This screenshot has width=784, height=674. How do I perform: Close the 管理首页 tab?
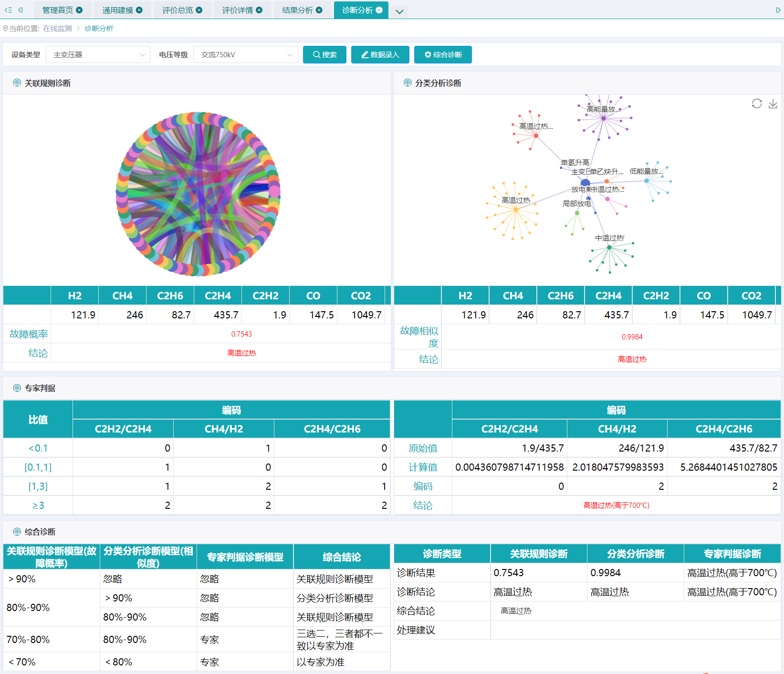79,10
